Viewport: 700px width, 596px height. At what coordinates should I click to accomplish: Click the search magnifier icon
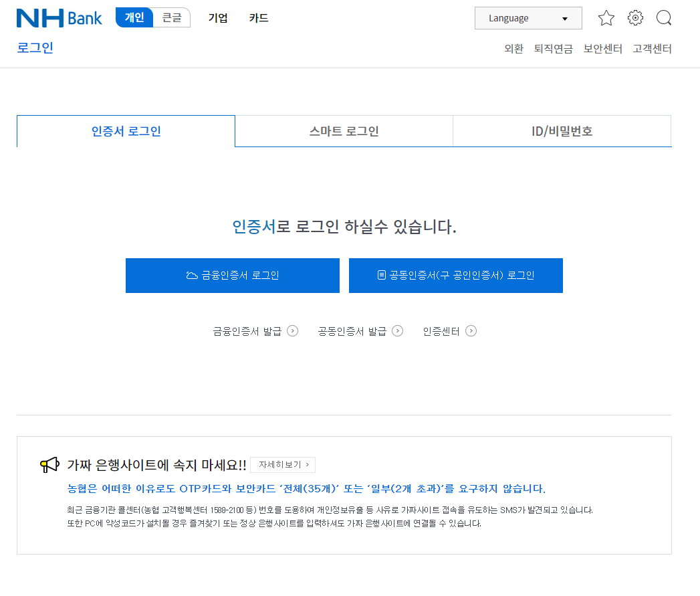pyautogui.click(x=663, y=18)
